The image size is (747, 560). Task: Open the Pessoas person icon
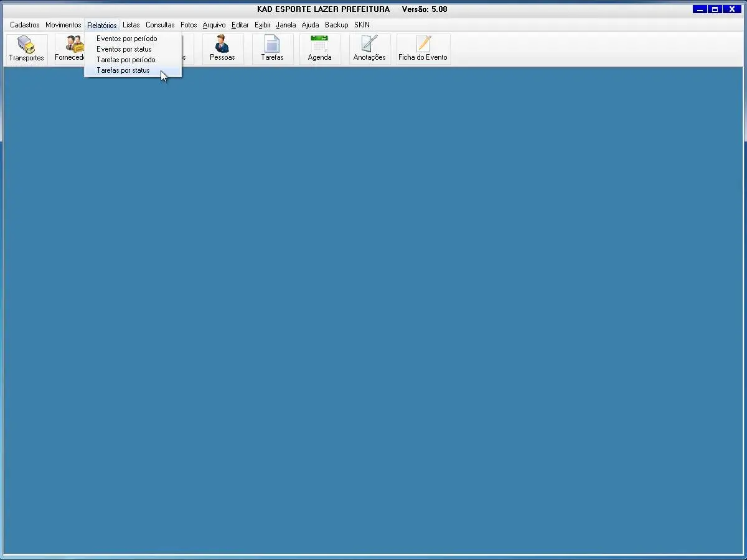click(x=222, y=49)
